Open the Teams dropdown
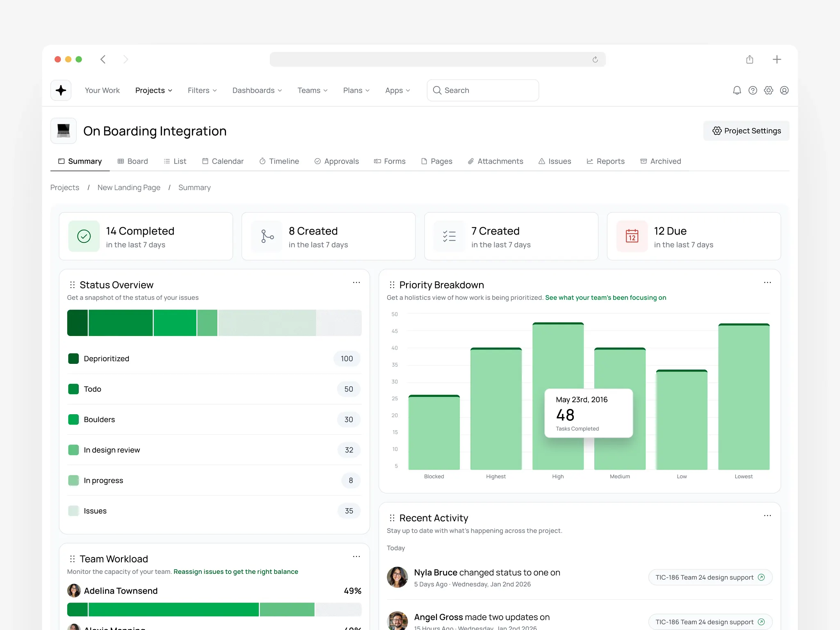The image size is (840, 630). [x=312, y=90]
